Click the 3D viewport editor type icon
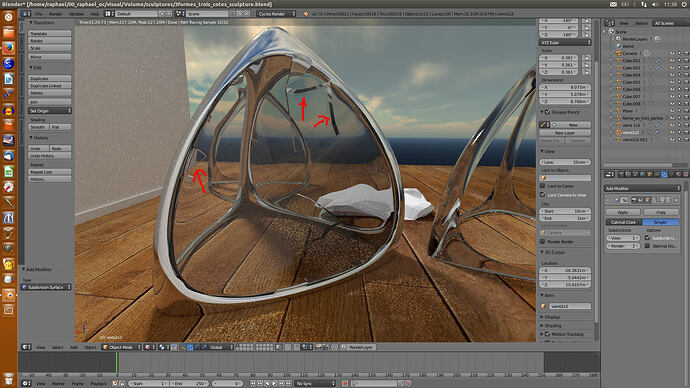 [26, 347]
